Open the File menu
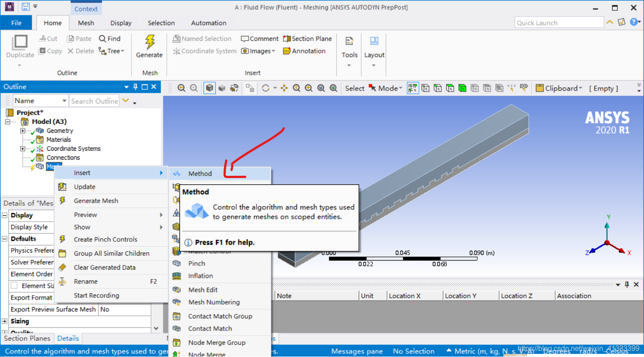 pos(16,23)
